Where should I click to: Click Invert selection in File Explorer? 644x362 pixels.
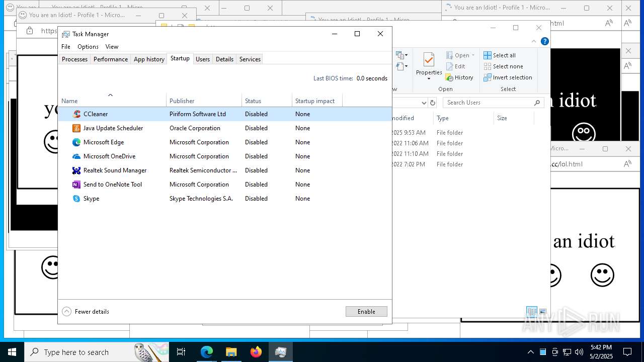508,77
